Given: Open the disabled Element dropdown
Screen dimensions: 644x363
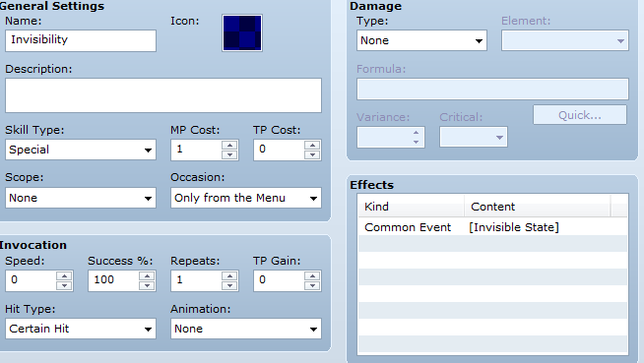Looking at the screenshot, I should [565, 40].
